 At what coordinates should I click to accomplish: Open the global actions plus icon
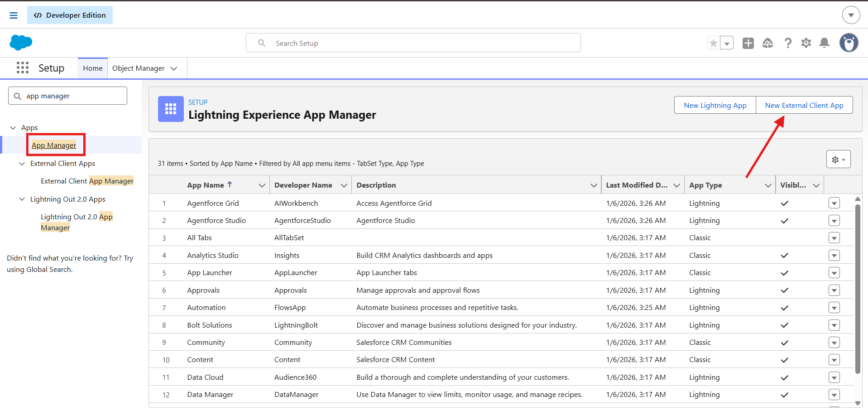coord(748,43)
